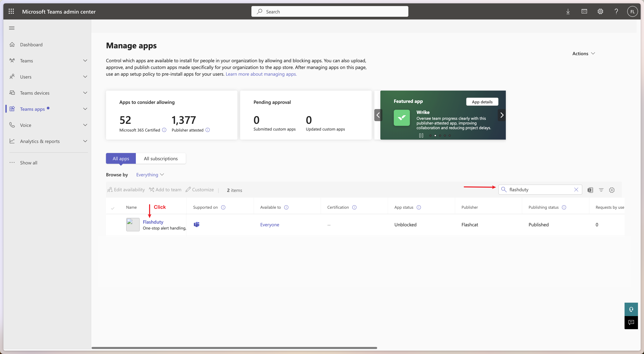Switch to All apps tab

(121, 158)
